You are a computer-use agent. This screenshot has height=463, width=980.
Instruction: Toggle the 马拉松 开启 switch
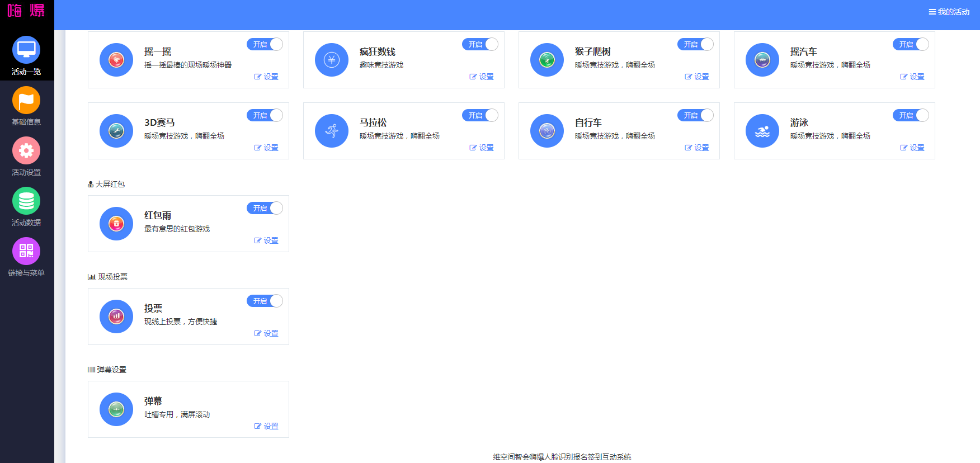point(480,115)
